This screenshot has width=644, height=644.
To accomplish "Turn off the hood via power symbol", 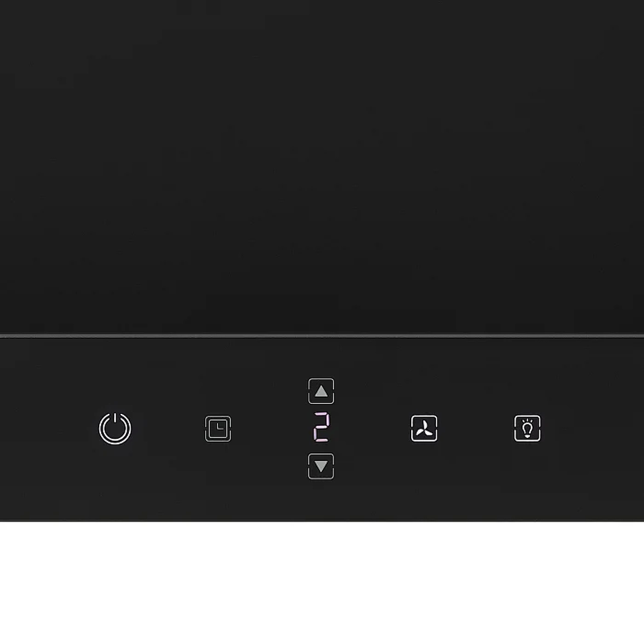I will [115, 429].
